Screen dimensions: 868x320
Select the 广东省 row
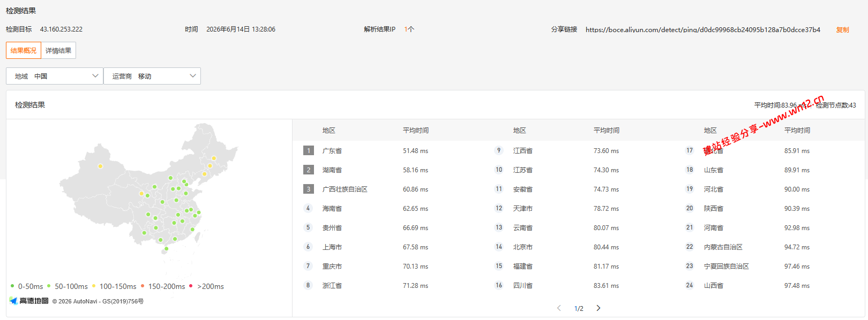pyautogui.click(x=388, y=151)
